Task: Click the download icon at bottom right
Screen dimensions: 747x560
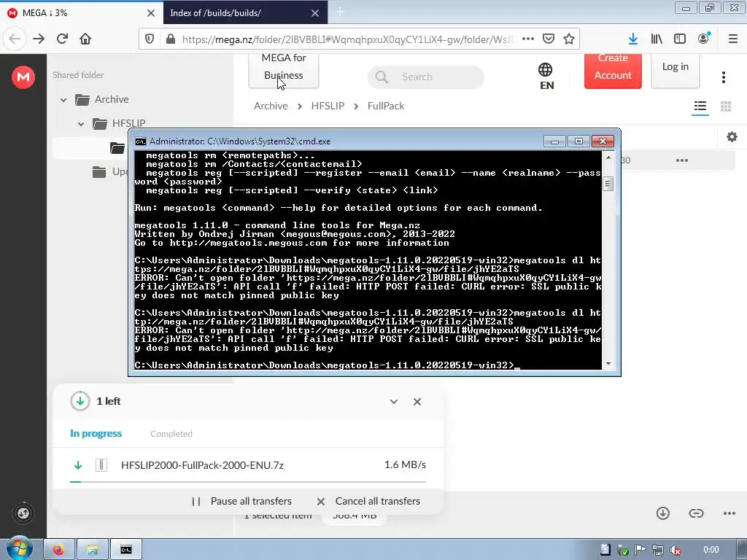Action: [x=662, y=513]
